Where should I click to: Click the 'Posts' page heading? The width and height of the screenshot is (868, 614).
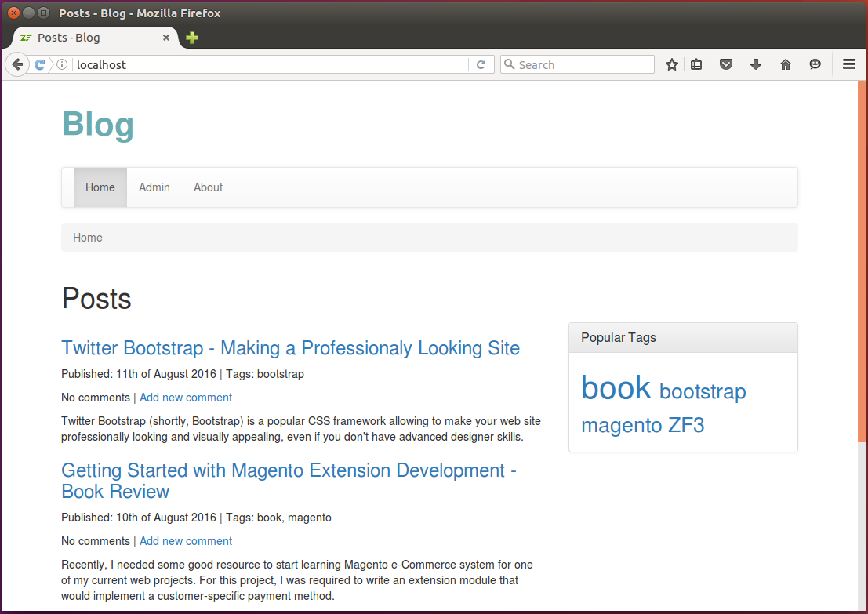click(x=96, y=299)
